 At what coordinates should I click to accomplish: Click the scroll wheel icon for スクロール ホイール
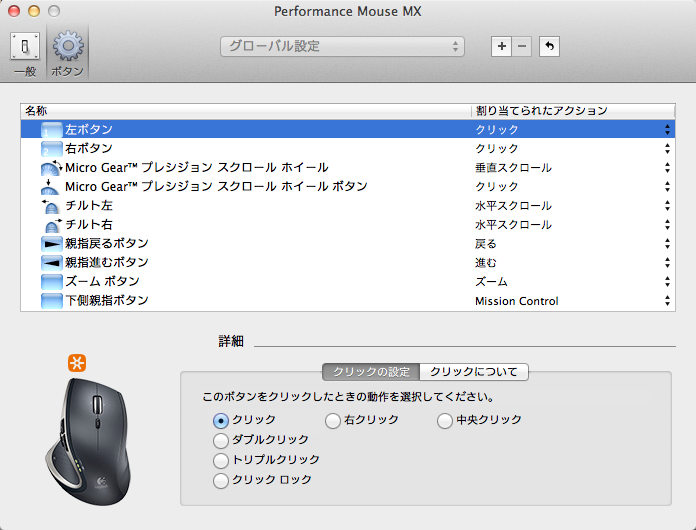pos(51,168)
